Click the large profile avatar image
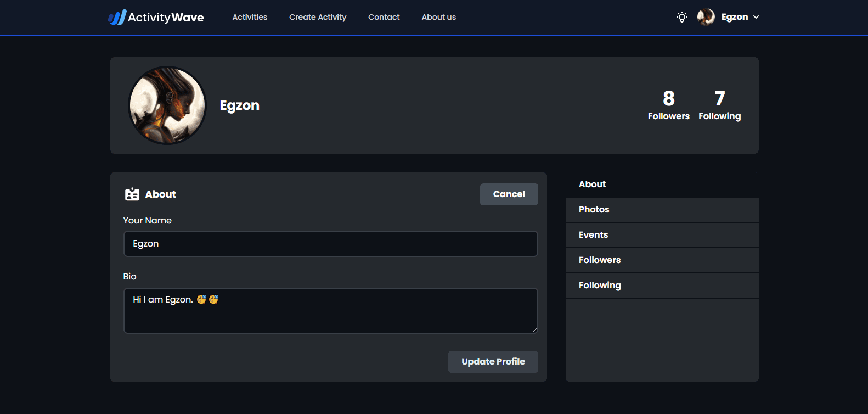This screenshot has width=868, height=414. (167, 105)
